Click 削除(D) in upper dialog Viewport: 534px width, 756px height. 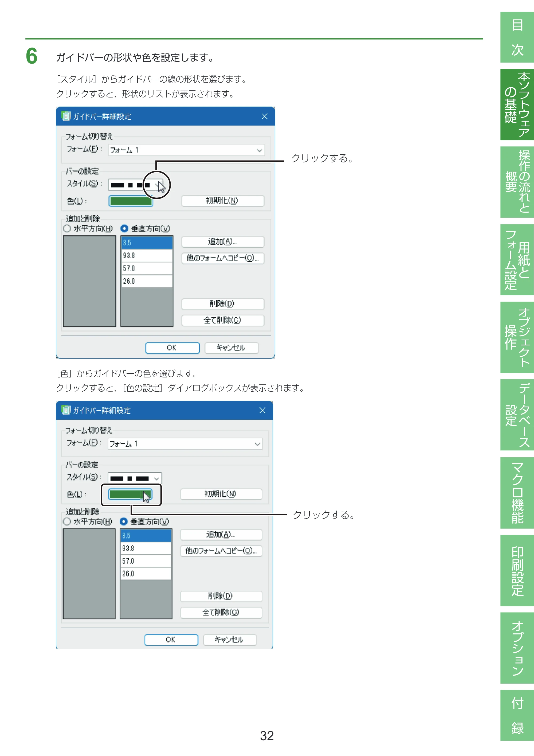pyautogui.click(x=222, y=304)
